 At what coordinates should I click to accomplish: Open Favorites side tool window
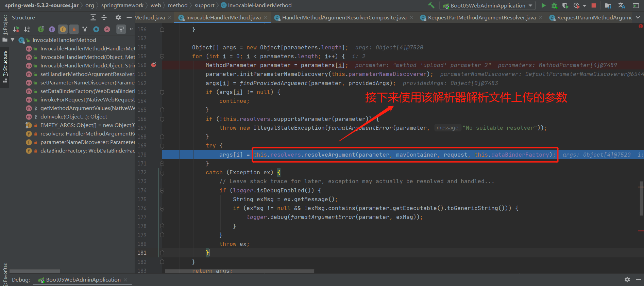point(5,274)
